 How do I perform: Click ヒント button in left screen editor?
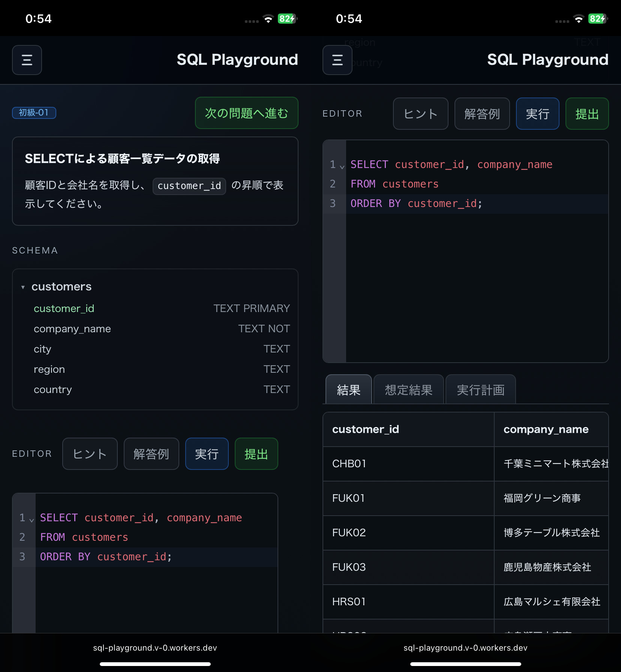click(x=90, y=454)
